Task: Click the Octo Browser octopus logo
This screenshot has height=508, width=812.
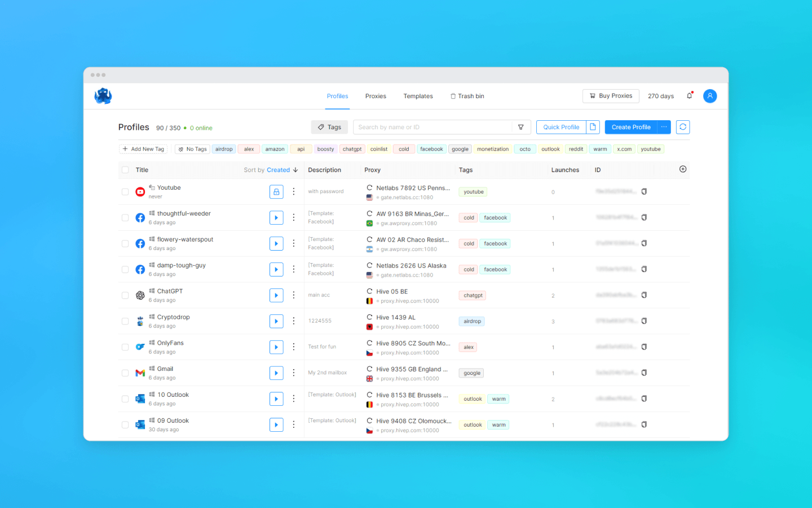Action: (x=103, y=96)
